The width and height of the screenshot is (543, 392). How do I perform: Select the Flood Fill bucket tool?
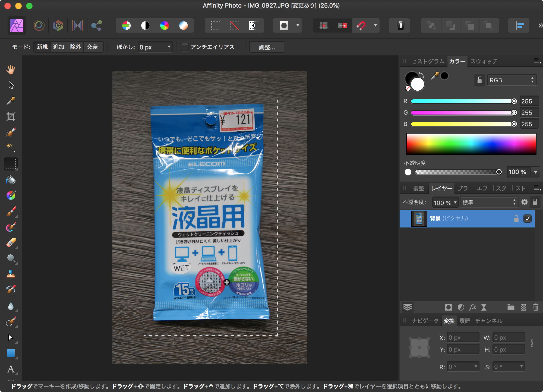click(x=11, y=180)
